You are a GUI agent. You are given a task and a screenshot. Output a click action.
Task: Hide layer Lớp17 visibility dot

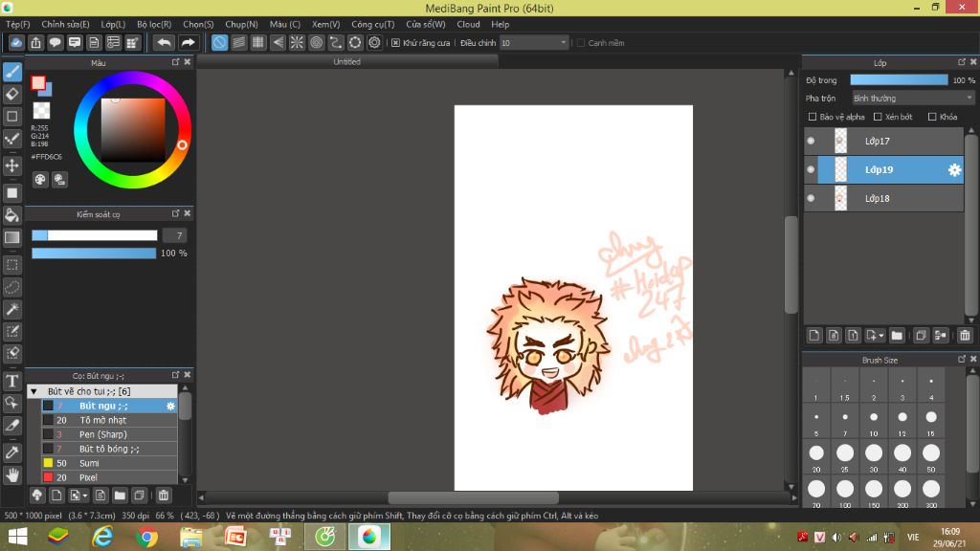(811, 141)
